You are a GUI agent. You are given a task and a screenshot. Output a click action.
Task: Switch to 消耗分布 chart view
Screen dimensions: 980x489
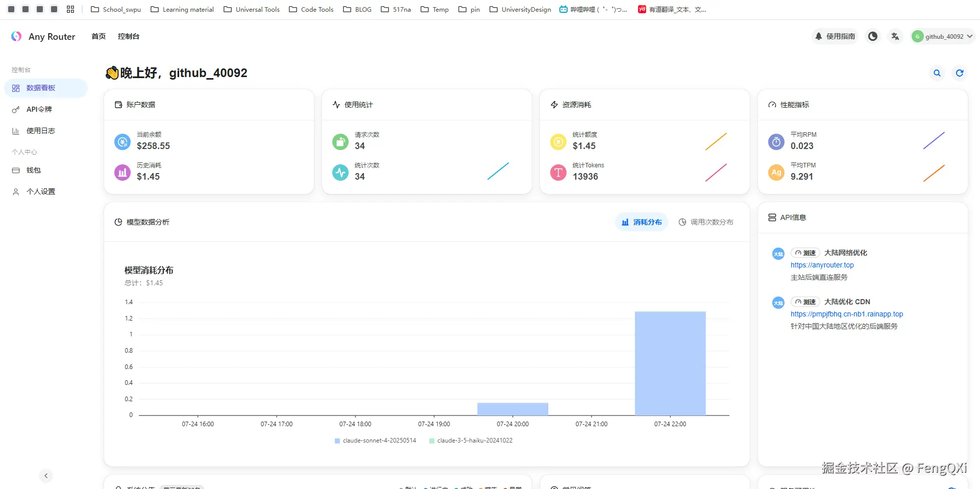coord(642,222)
